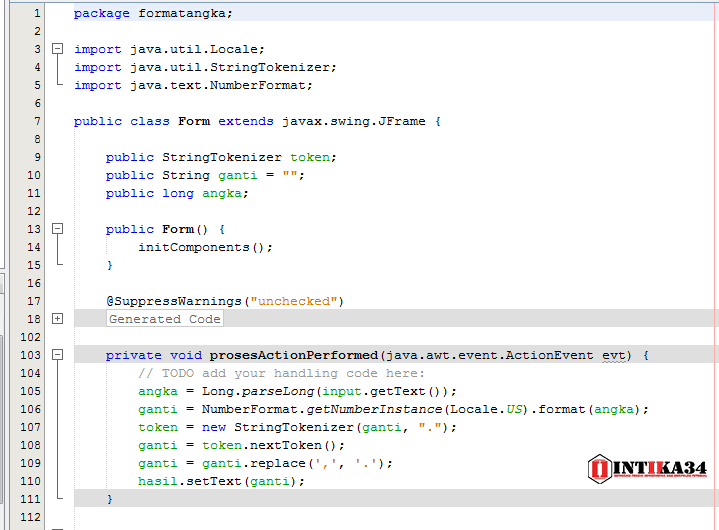The image size is (719, 530).
Task: Click the INTIKA34 hexagon logo icon
Action: (x=599, y=469)
